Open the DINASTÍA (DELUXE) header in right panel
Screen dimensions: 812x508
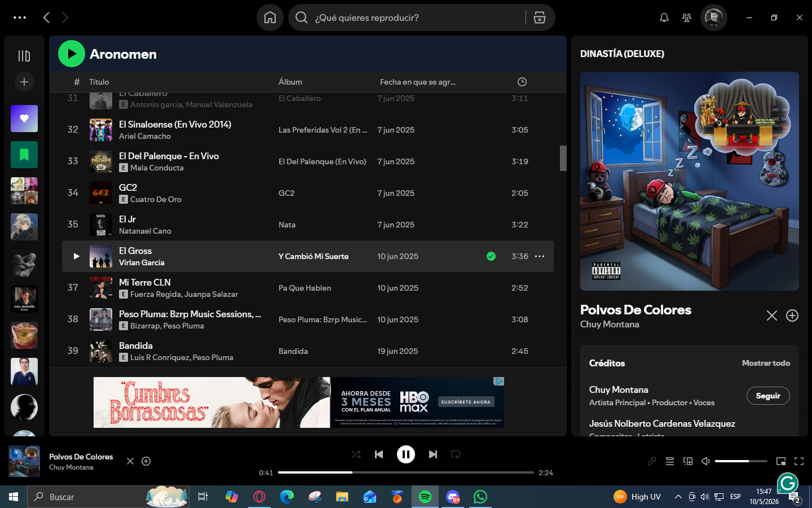(x=622, y=54)
